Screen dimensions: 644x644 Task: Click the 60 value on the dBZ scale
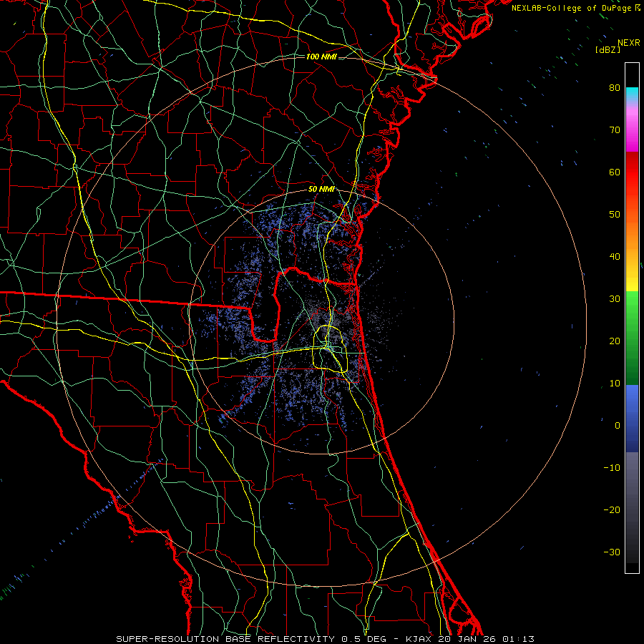pos(615,172)
